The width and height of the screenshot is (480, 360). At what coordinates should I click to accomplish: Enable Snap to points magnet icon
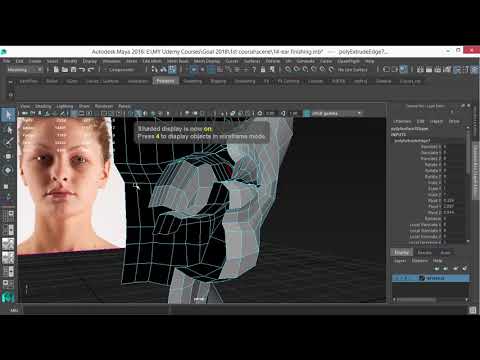(305, 69)
